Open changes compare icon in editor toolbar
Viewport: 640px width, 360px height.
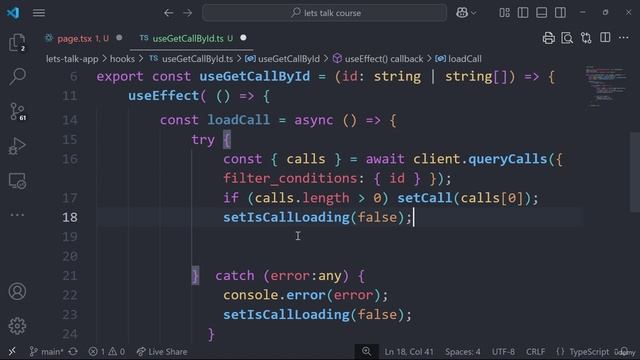click(586, 38)
